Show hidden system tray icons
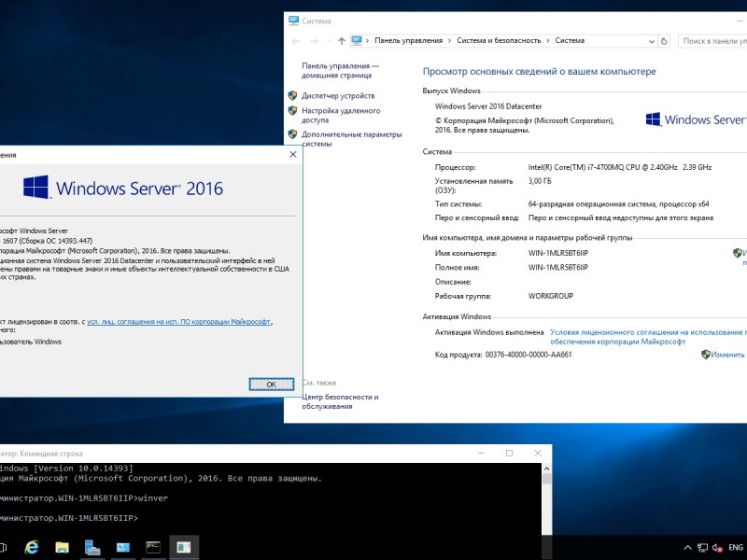Viewport: 747px width, 560px height. [687, 548]
